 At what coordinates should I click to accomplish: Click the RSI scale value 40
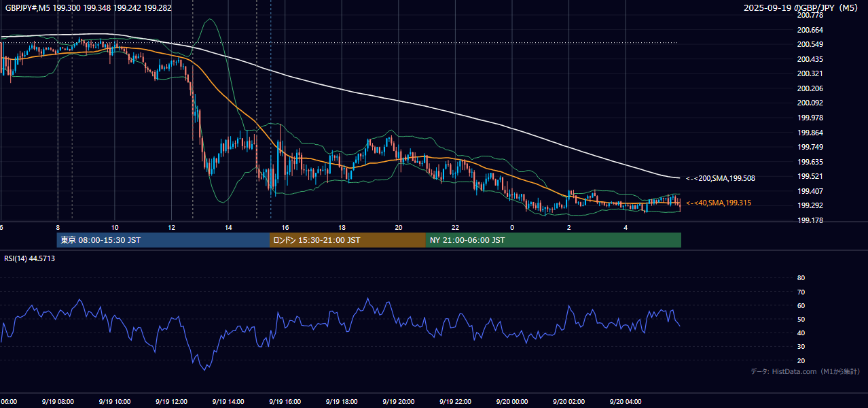[801, 333]
